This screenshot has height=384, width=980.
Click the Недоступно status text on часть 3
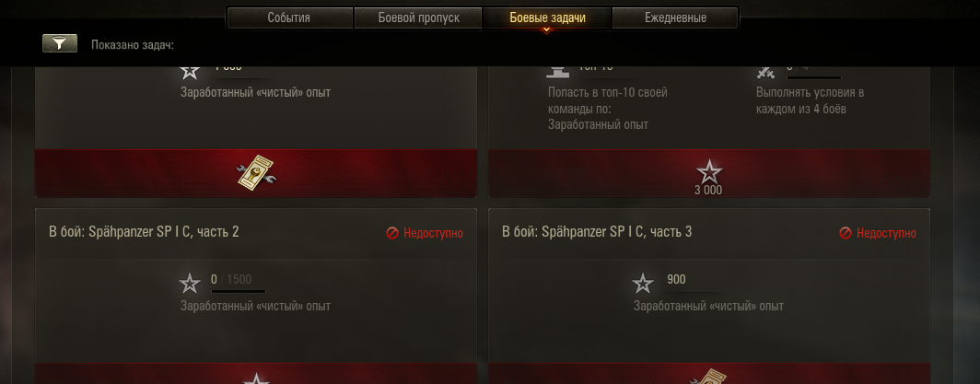886,233
